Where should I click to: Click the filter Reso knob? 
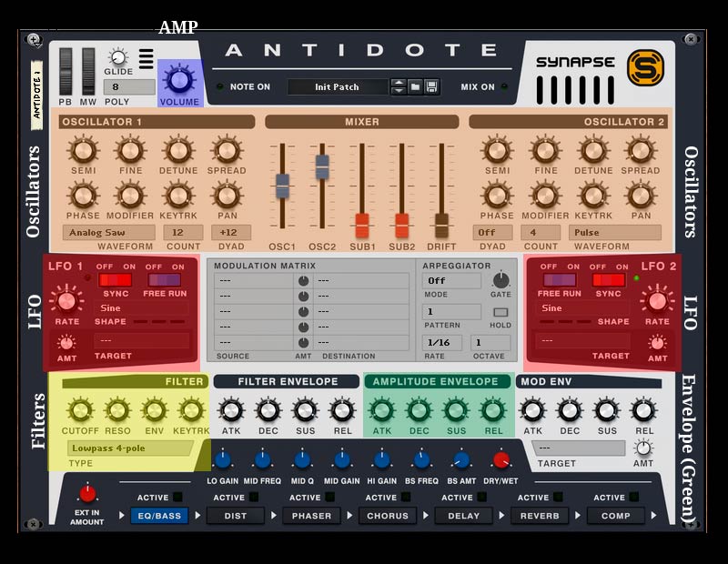117,411
